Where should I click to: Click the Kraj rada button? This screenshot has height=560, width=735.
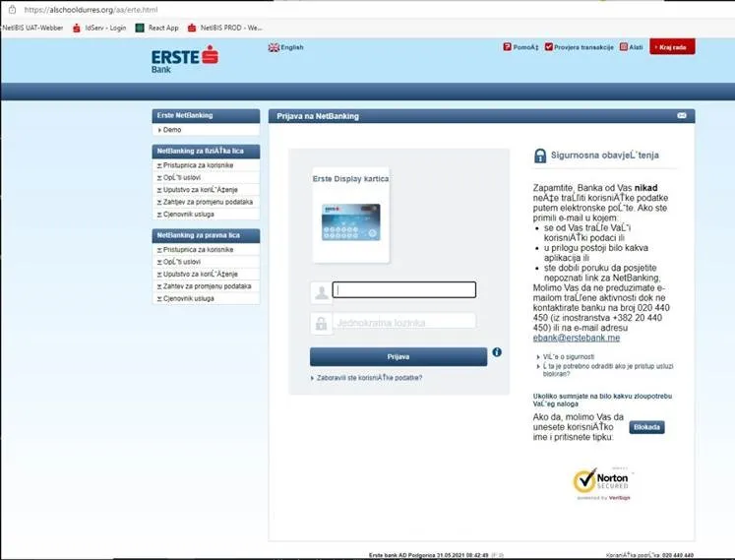pos(672,47)
